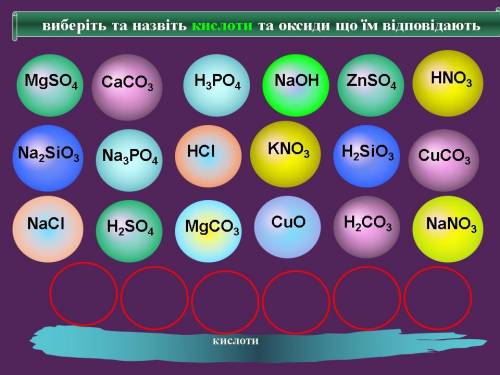The width and height of the screenshot is (500, 375).
Task: Choose the Na2SiO3 blue sphere
Action: 48,158
